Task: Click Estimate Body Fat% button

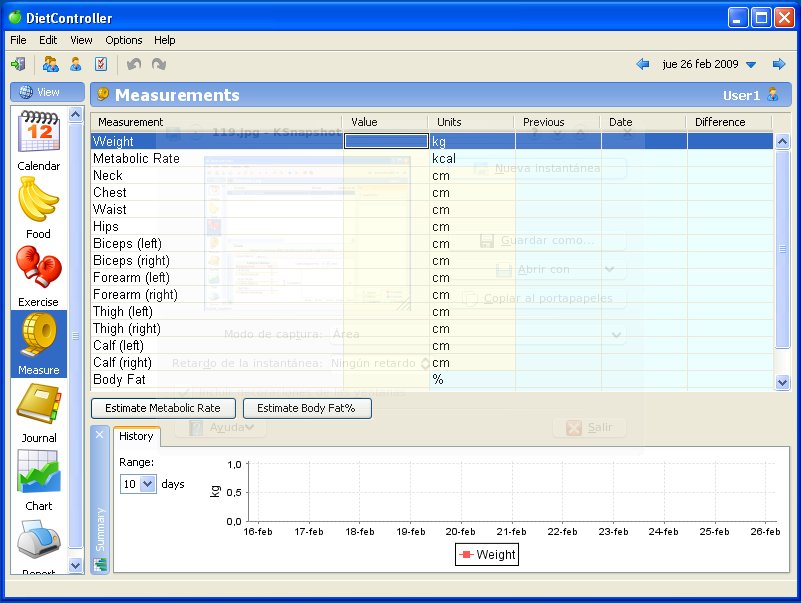Action: pyautogui.click(x=307, y=408)
